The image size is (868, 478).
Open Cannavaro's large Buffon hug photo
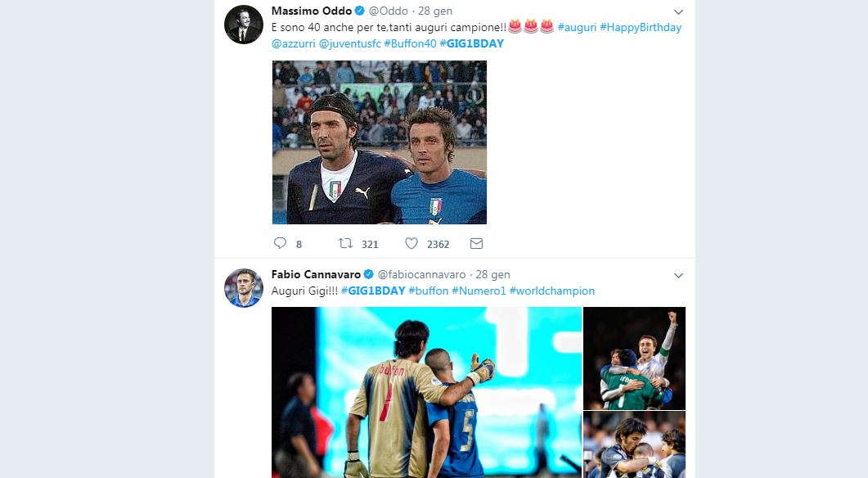point(426,392)
